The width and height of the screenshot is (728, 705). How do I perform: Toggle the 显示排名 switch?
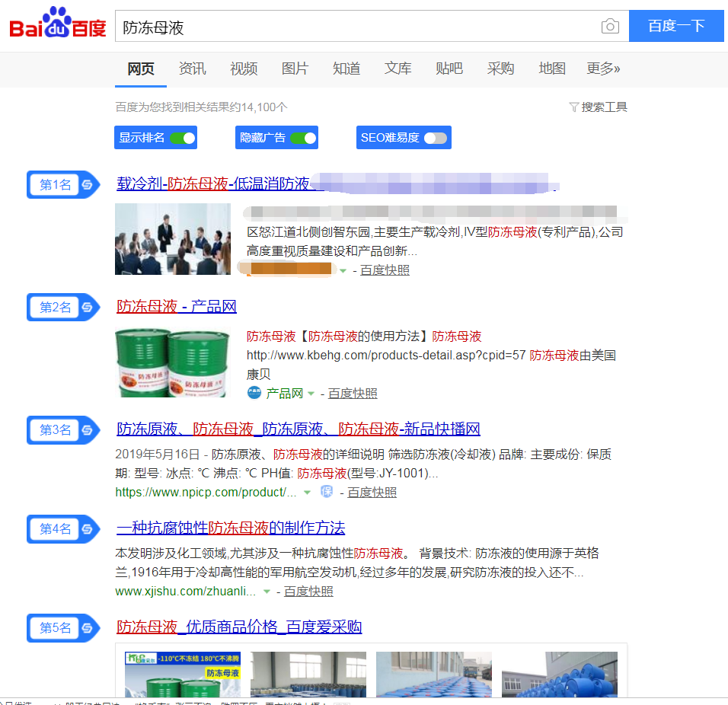183,138
